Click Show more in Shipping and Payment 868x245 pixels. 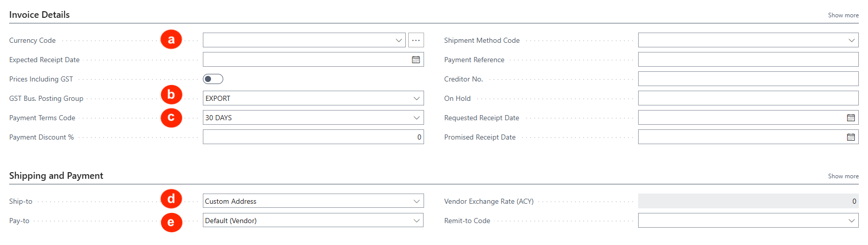click(x=843, y=176)
